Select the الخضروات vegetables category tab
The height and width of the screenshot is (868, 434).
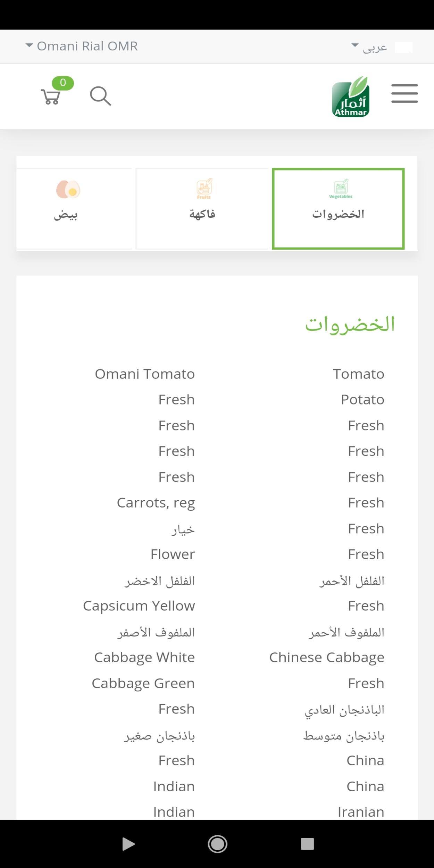click(x=338, y=209)
